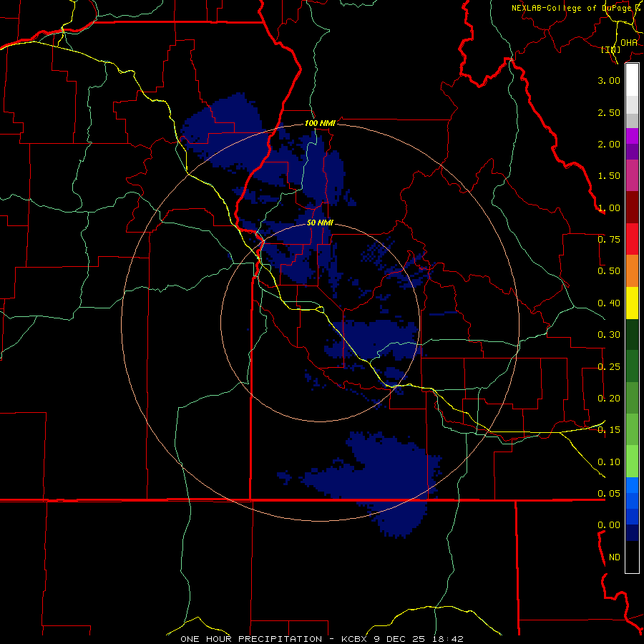The image size is (644, 644).
Task: Click the 0.05 legend value
Action: [x=609, y=494]
